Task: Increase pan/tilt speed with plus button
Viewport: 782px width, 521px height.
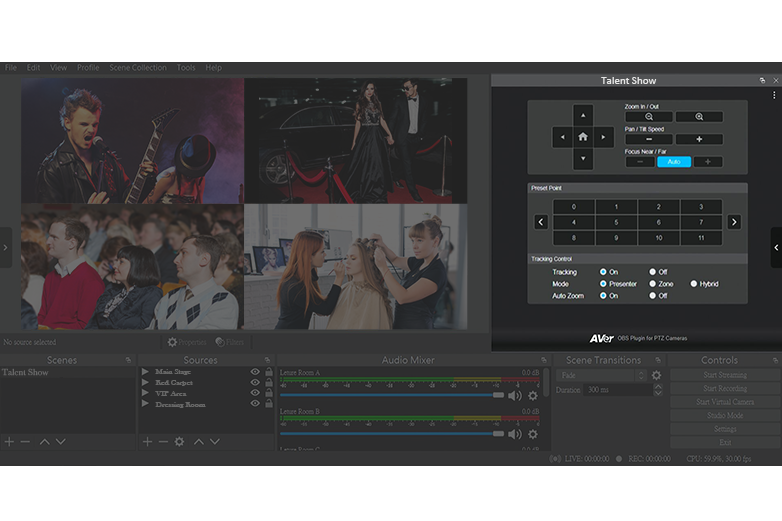Action: coord(699,140)
